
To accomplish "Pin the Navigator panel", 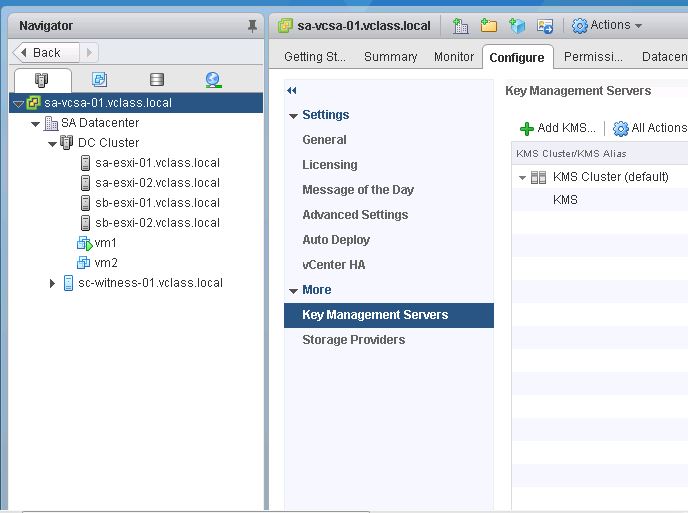I will pos(252,26).
